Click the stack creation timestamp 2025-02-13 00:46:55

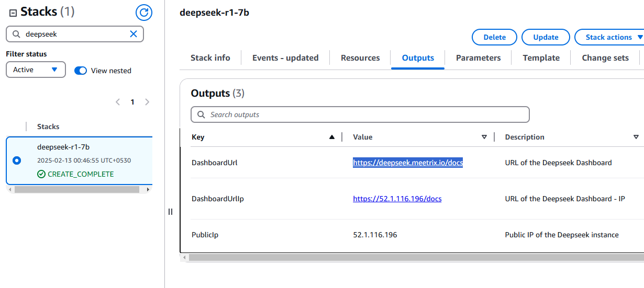click(84, 160)
